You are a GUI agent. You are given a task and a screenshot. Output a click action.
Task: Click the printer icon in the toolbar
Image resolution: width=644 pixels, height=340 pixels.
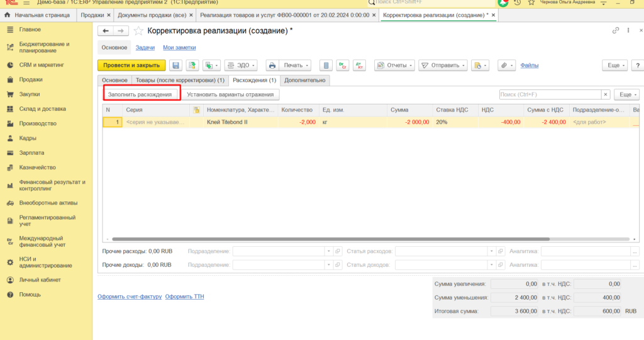click(272, 65)
